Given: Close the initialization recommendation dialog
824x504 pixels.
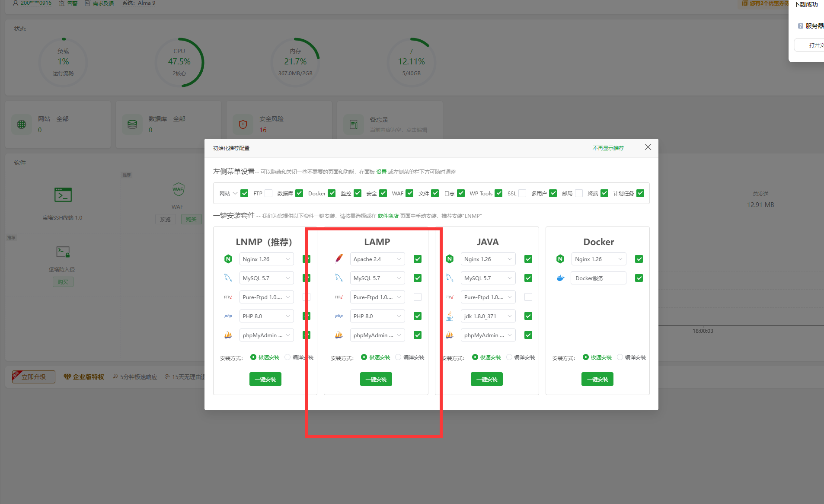Looking at the screenshot, I should coord(648,147).
